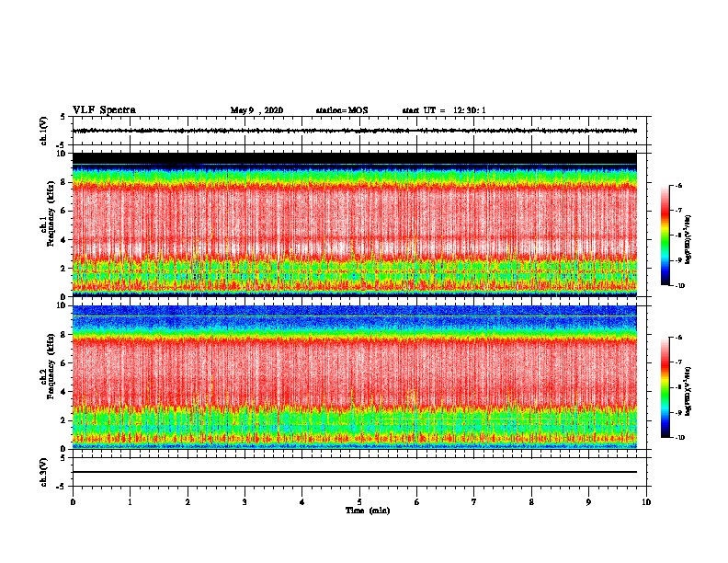
Task: Click the "Time (min)" x-axis label
Action: pyautogui.click(x=368, y=511)
